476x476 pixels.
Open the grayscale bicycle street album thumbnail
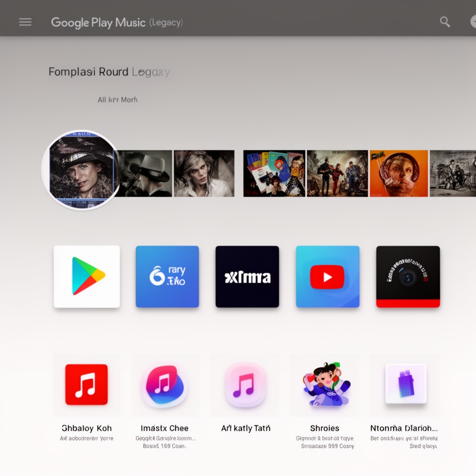[453, 173]
